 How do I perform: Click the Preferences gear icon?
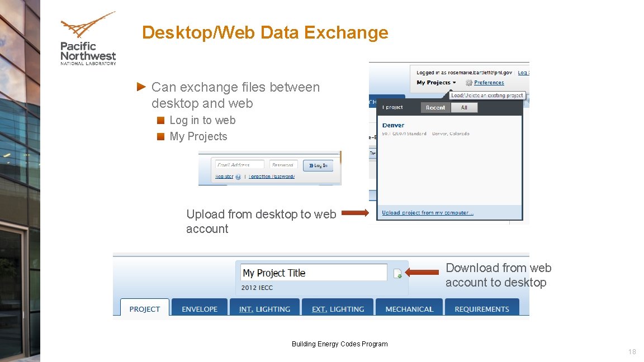coord(469,82)
